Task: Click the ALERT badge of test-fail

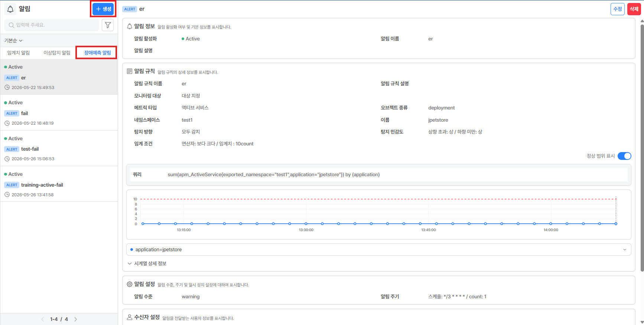Action: (12, 149)
